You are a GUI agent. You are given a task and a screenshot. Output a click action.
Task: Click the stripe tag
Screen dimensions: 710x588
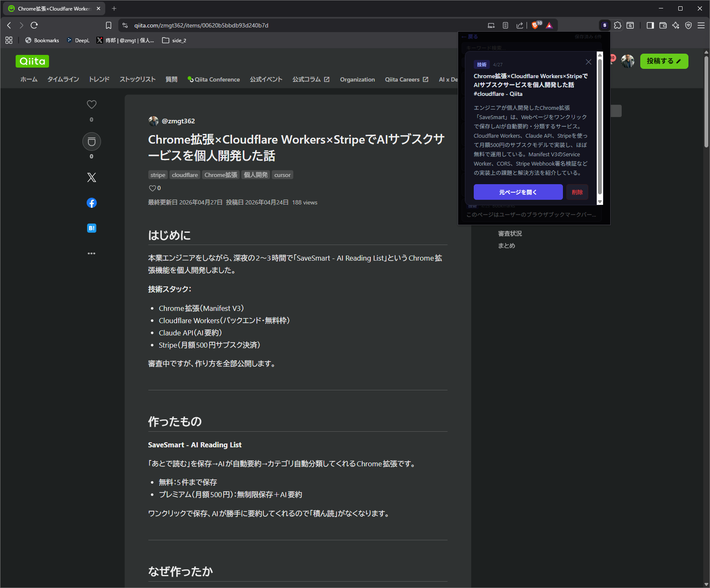tap(158, 175)
